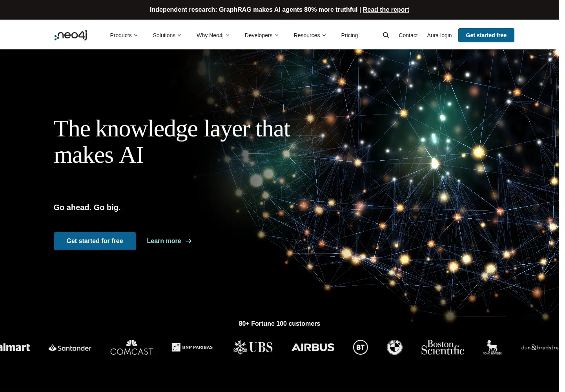This screenshot has height=392, width=565.
Task: Open the Read the report link
Action: tap(386, 10)
